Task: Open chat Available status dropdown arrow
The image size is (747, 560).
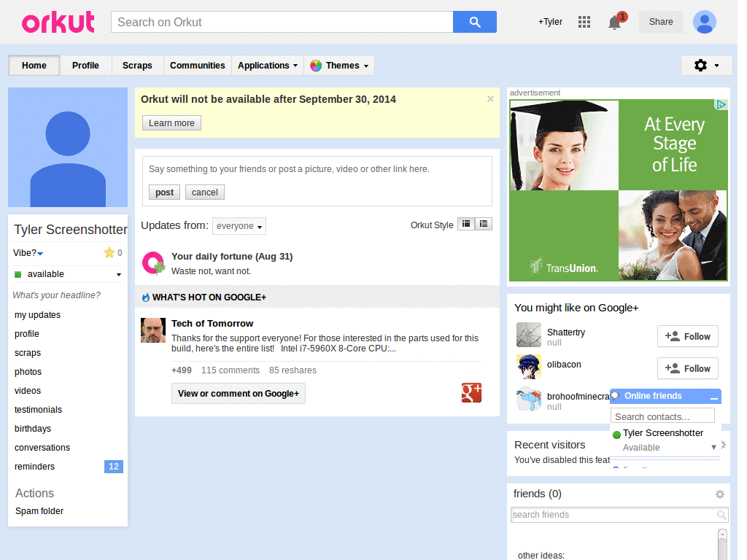Action: (713, 447)
